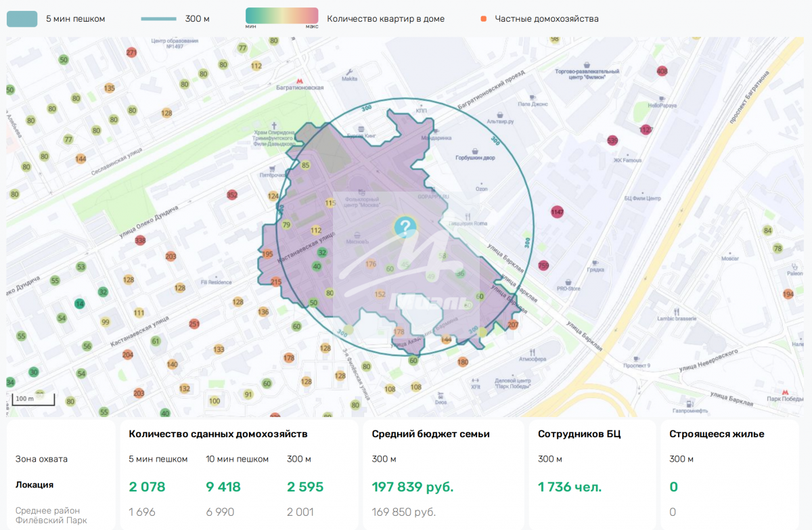The width and height of the screenshot is (812, 530).
Task: Select the 271 apartments marker
Action: tap(131, 53)
